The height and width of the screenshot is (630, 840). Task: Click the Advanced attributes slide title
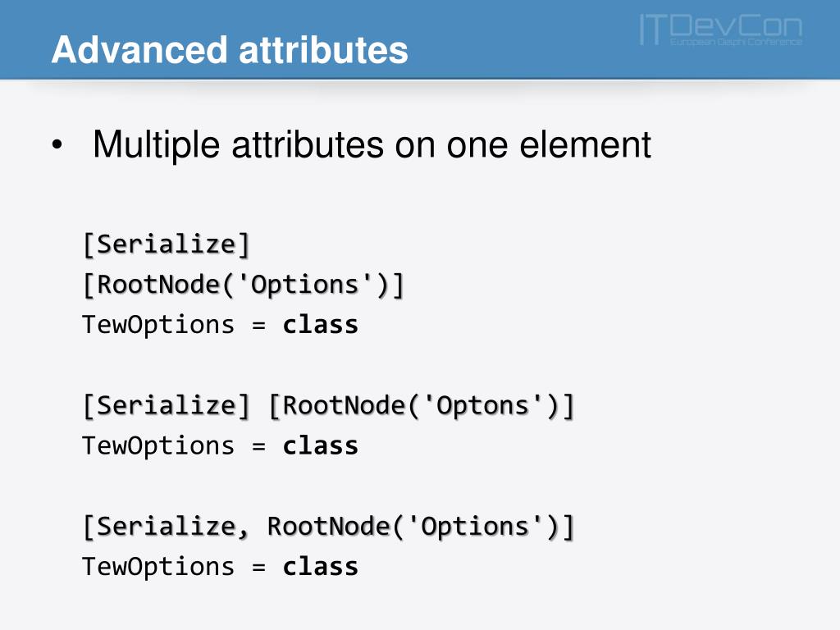click(230, 50)
